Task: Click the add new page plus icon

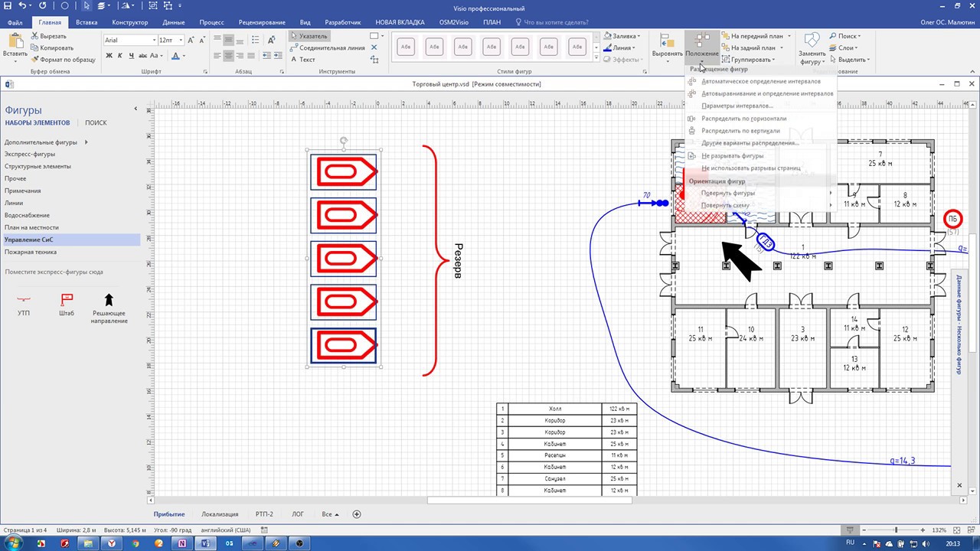Action: (x=356, y=514)
